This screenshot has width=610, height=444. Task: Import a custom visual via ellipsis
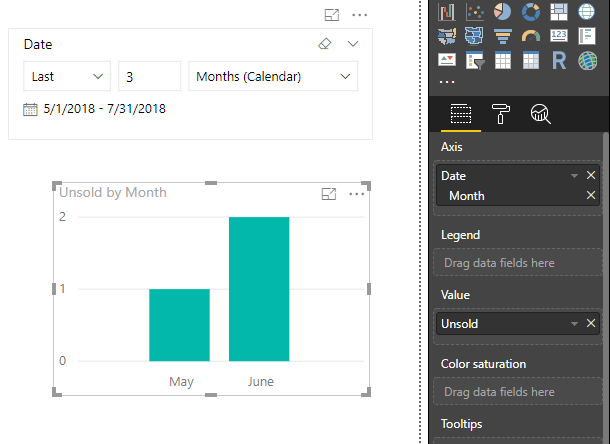pyautogui.click(x=447, y=82)
